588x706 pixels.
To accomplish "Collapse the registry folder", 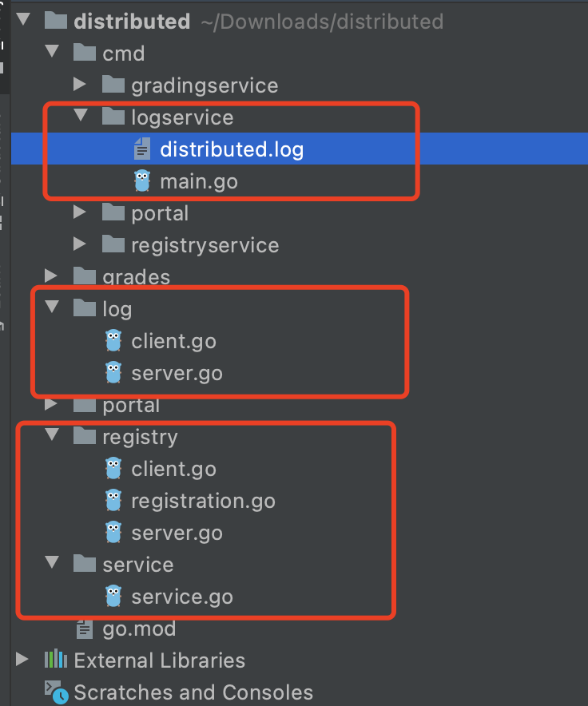I will 51,436.
